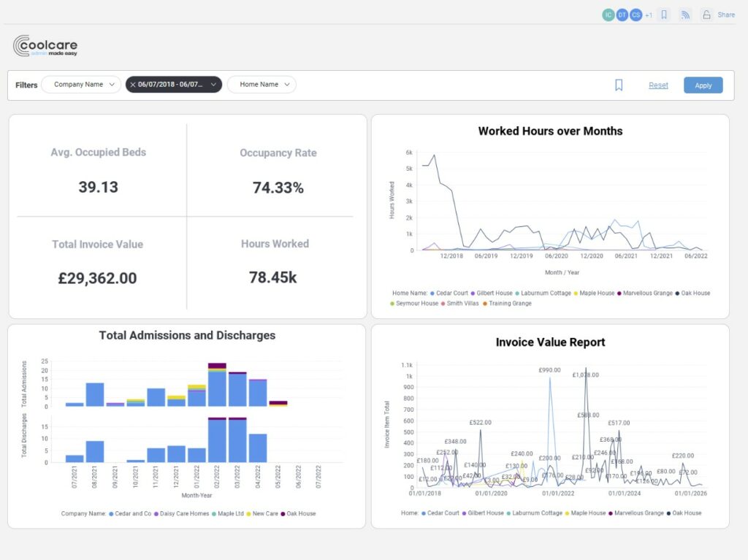748x560 pixels.
Task: Toggle Oak House in Invoice legend
Action: coord(684,513)
